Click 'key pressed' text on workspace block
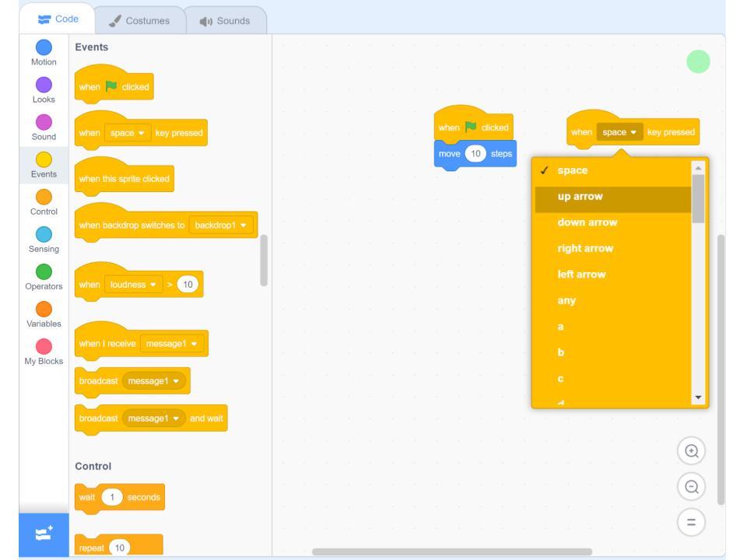The width and height of the screenshot is (747, 560). tap(671, 132)
